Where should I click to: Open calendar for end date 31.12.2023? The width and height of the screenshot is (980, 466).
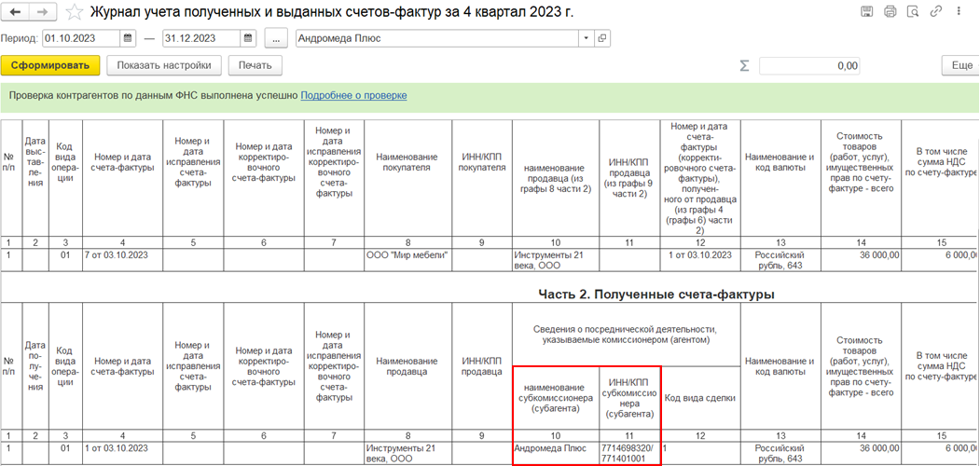tap(249, 38)
